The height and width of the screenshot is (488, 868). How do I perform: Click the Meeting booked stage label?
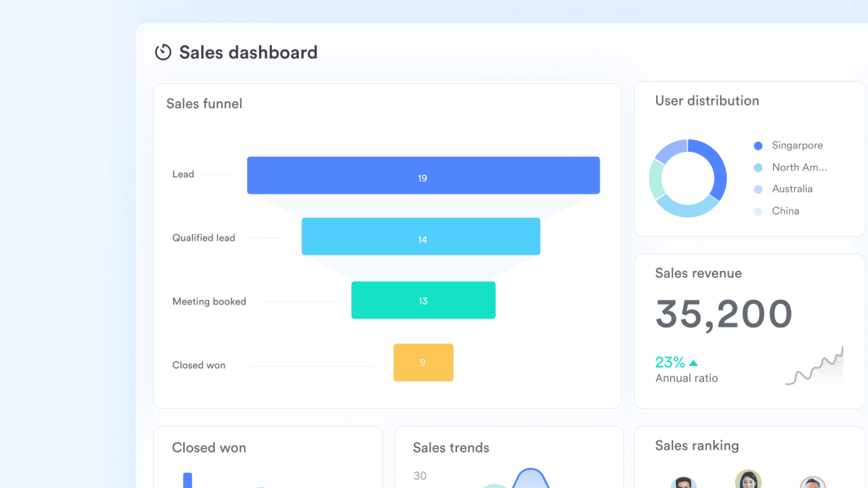[x=209, y=301]
